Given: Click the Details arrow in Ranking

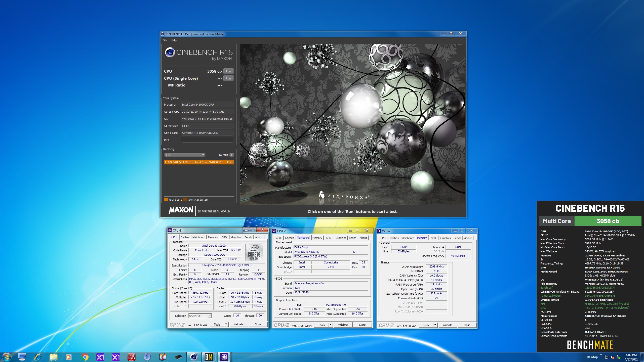Looking at the screenshot, I should (232, 155).
